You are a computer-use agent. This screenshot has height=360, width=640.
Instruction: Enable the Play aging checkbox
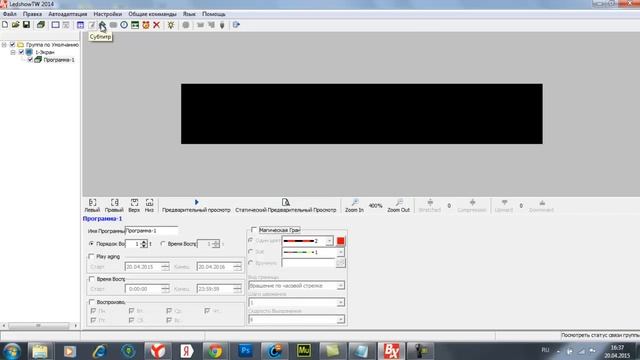click(91, 257)
